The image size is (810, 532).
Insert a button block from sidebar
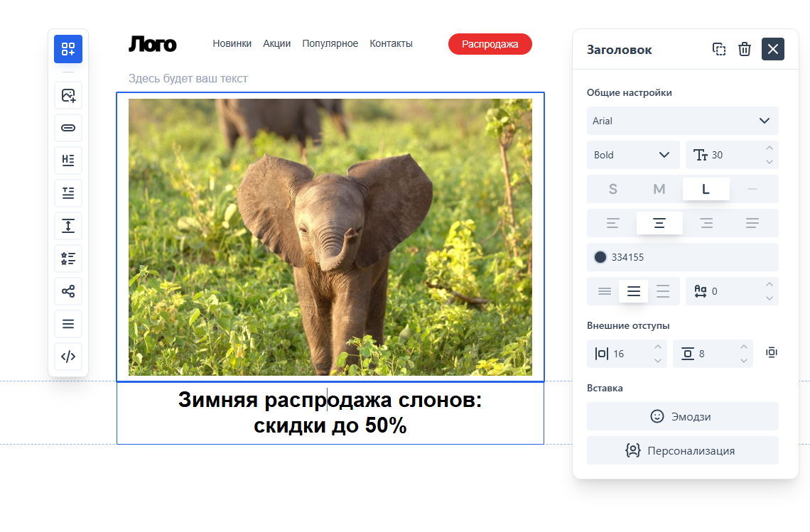point(68,128)
